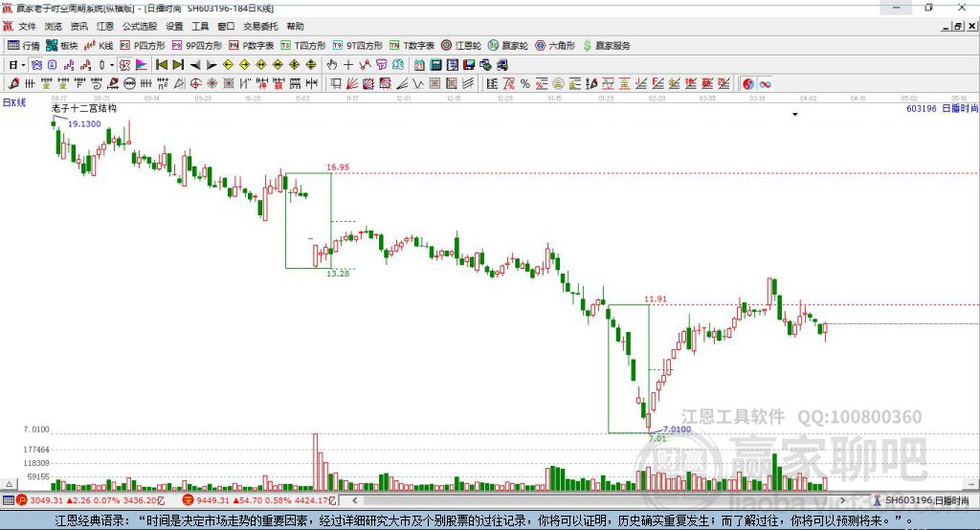Open the 板块 sector view
The height and width of the screenshot is (530, 980).
(x=61, y=46)
